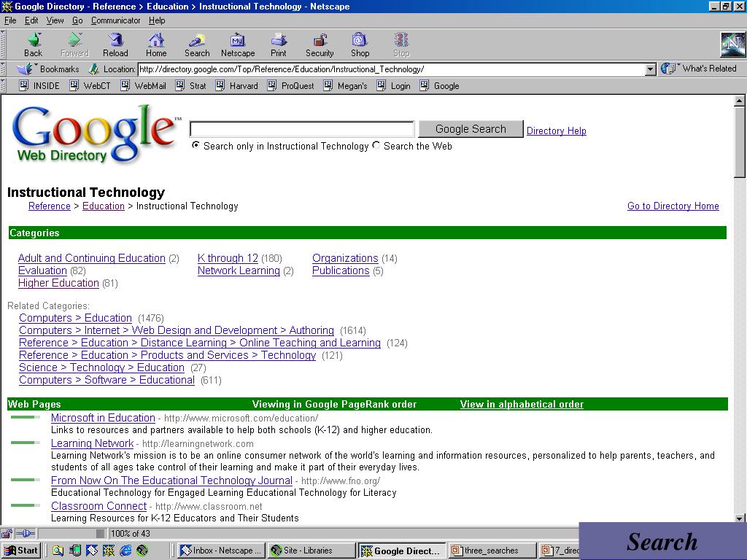Image resolution: width=747 pixels, height=560 pixels.
Task: Click the Windows Start button
Action: pyautogui.click(x=21, y=551)
